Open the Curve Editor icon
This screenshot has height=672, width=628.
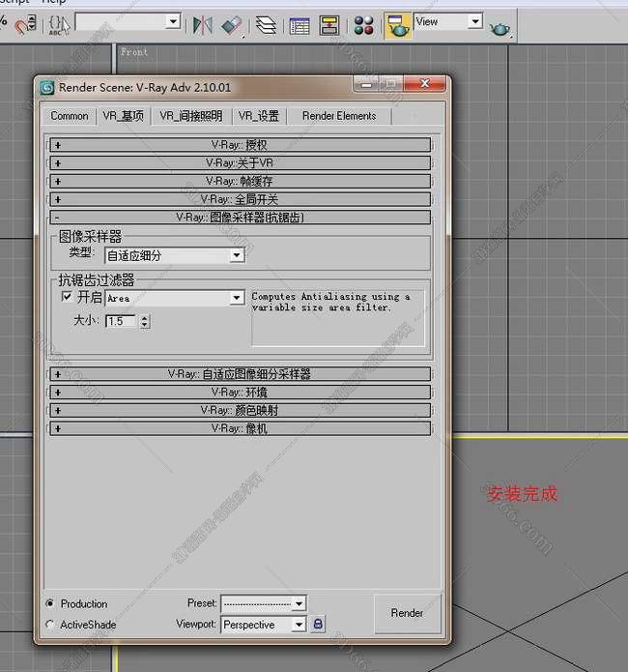(x=299, y=26)
